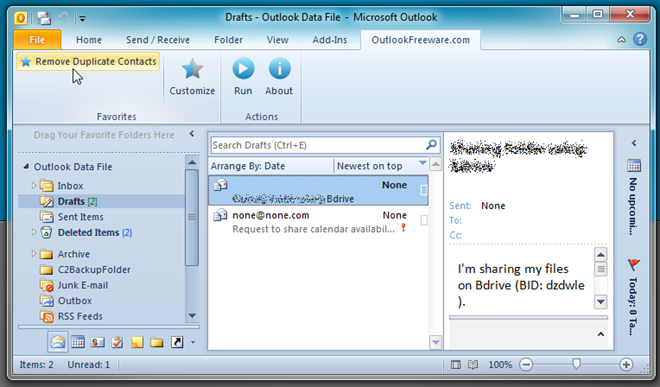Viewport: 660px width, 387px height.
Task: Expand the People Pane caret
Action: pyautogui.click(x=601, y=334)
